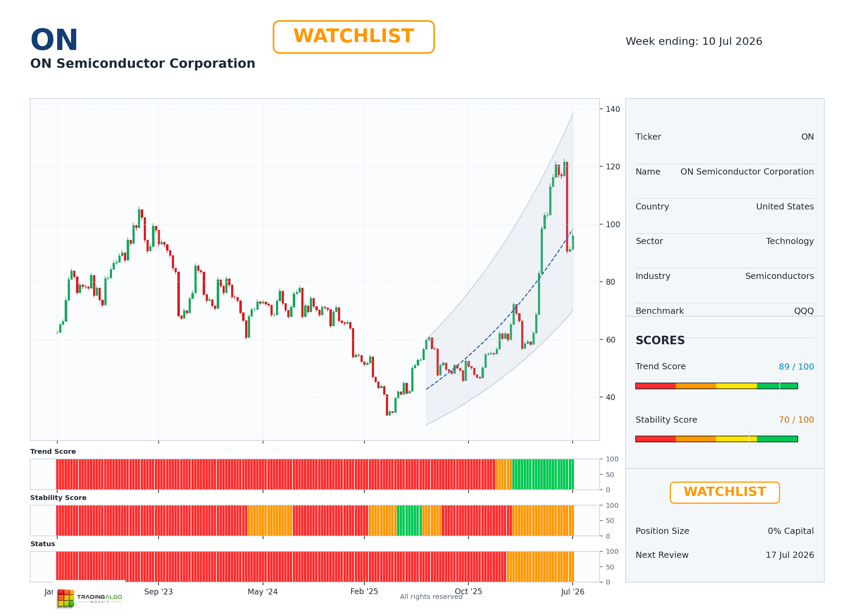Click the Stability Score strip chart title

[x=59, y=498]
